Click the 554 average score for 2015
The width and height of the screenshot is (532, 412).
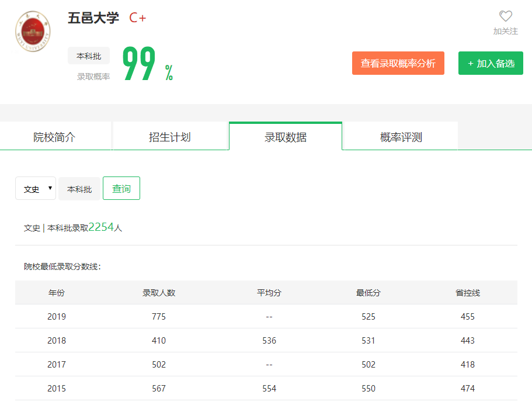[269, 388]
